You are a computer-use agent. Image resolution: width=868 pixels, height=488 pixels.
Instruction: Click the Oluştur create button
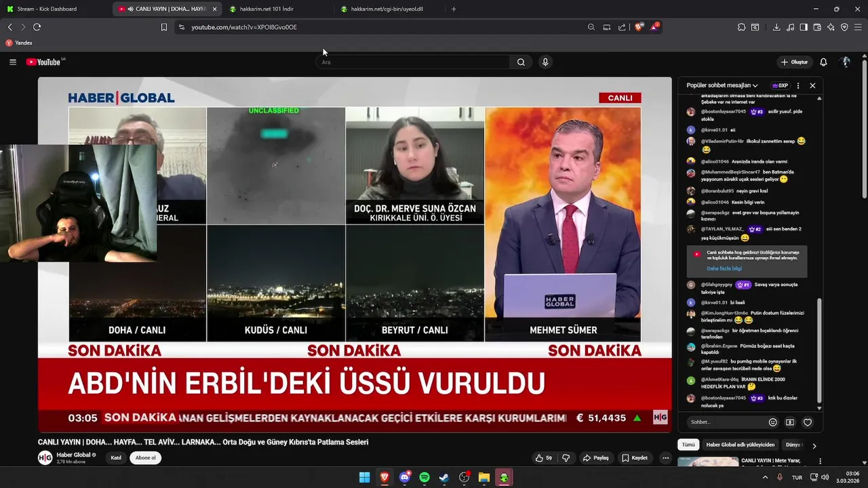[x=794, y=62]
